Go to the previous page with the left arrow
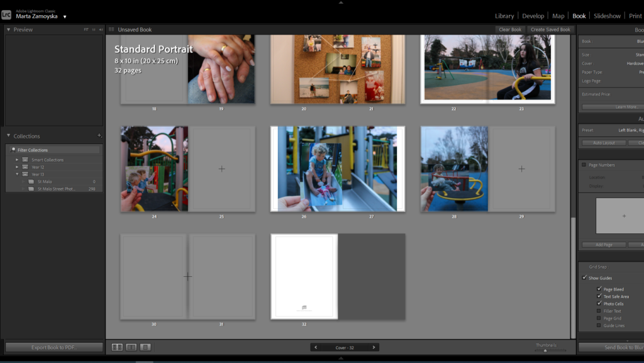Viewport: 644px width, 363px height. click(316, 347)
